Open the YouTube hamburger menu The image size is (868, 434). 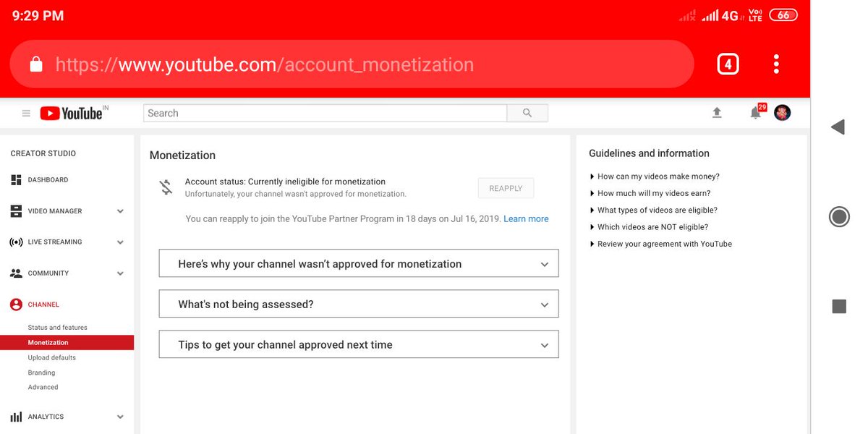pos(26,114)
